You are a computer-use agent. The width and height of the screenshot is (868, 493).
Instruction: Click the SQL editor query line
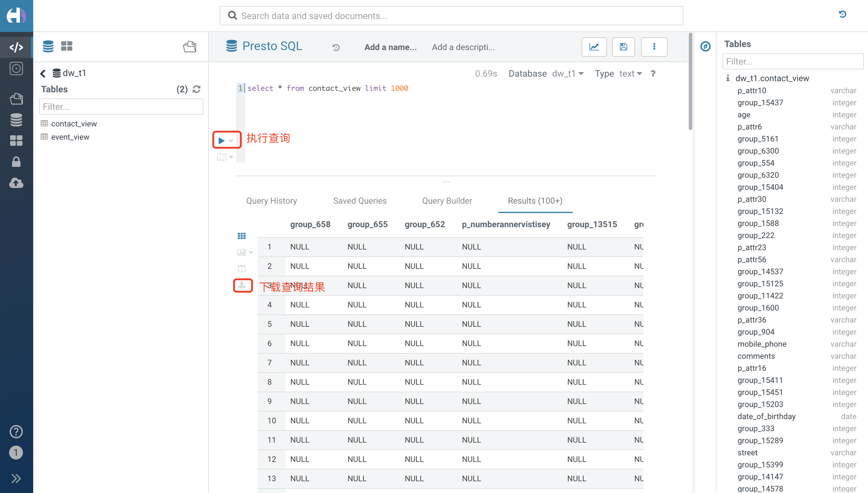coord(328,88)
